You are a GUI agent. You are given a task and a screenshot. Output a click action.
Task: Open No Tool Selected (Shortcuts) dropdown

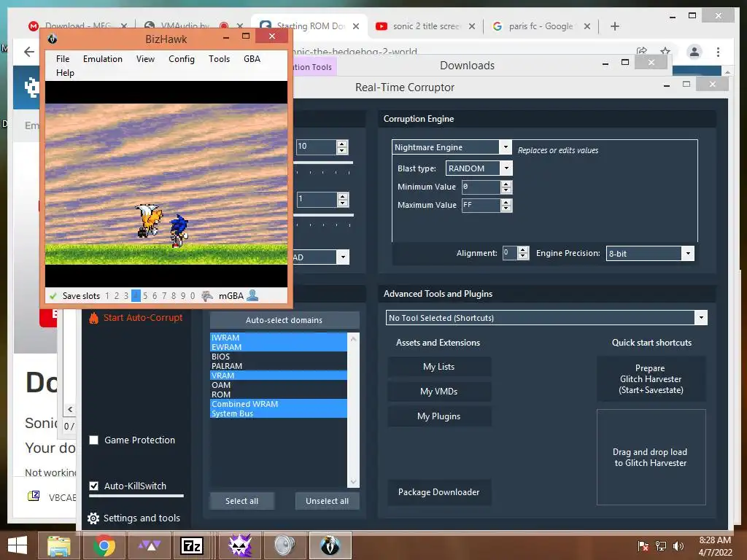(701, 318)
